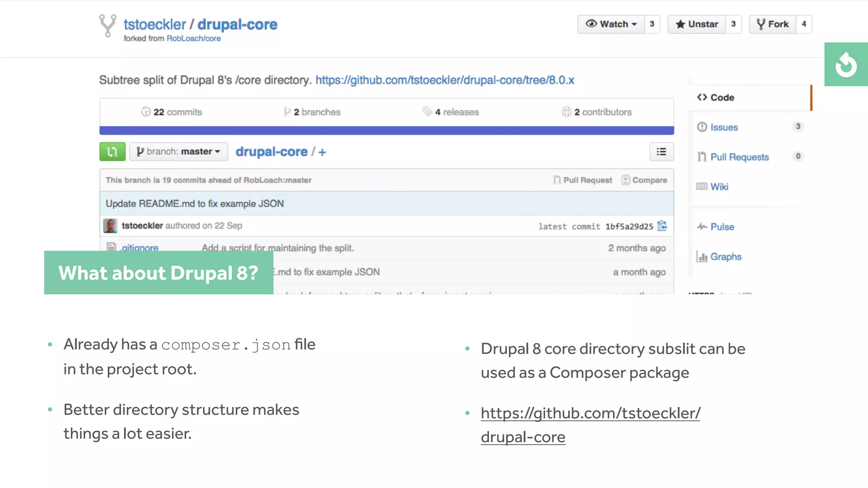This screenshot has width=868, height=488.
Task: Click the Graphs bar chart icon
Action: click(x=702, y=257)
